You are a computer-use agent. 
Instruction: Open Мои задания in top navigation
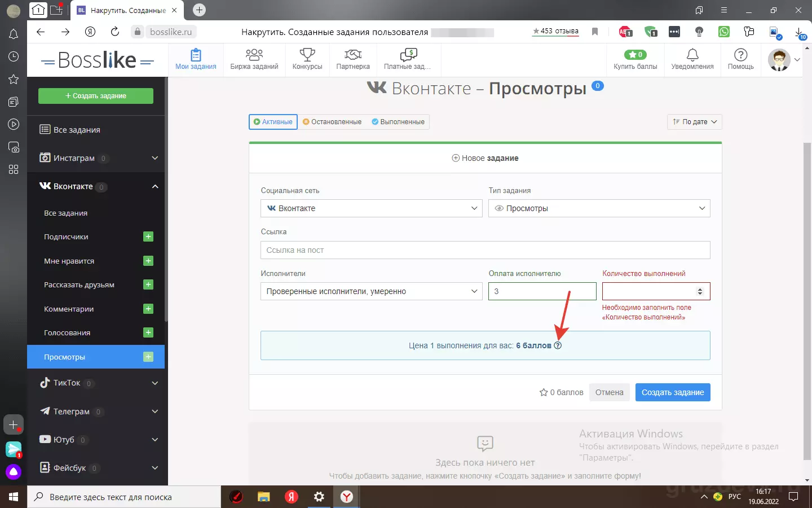[196, 59]
